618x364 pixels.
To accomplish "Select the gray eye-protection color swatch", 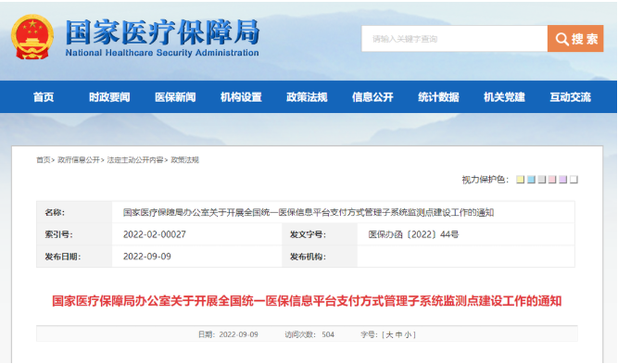I will pos(541,180).
